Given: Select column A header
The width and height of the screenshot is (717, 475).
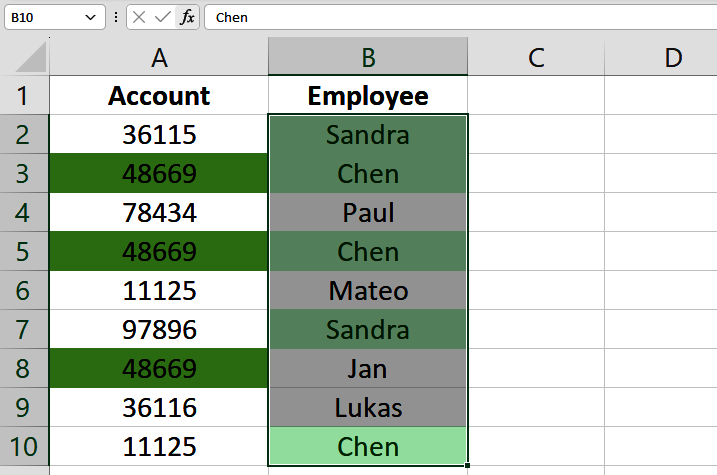Looking at the screenshot, I should [159, 58].
